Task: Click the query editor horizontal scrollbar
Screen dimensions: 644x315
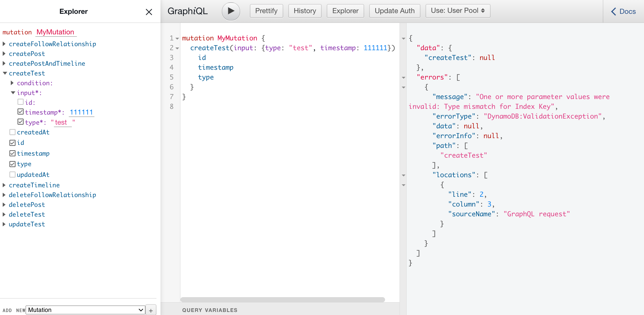Action: [x=283, y=300]
